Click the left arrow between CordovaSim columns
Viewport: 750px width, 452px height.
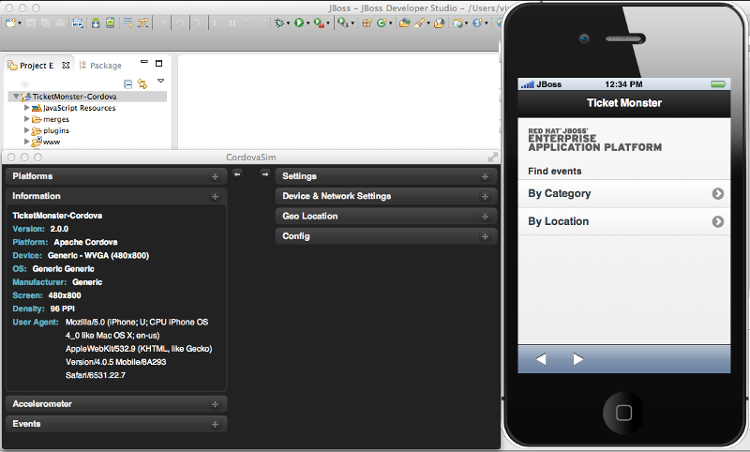pyautogui.click(x=237, y=174)
